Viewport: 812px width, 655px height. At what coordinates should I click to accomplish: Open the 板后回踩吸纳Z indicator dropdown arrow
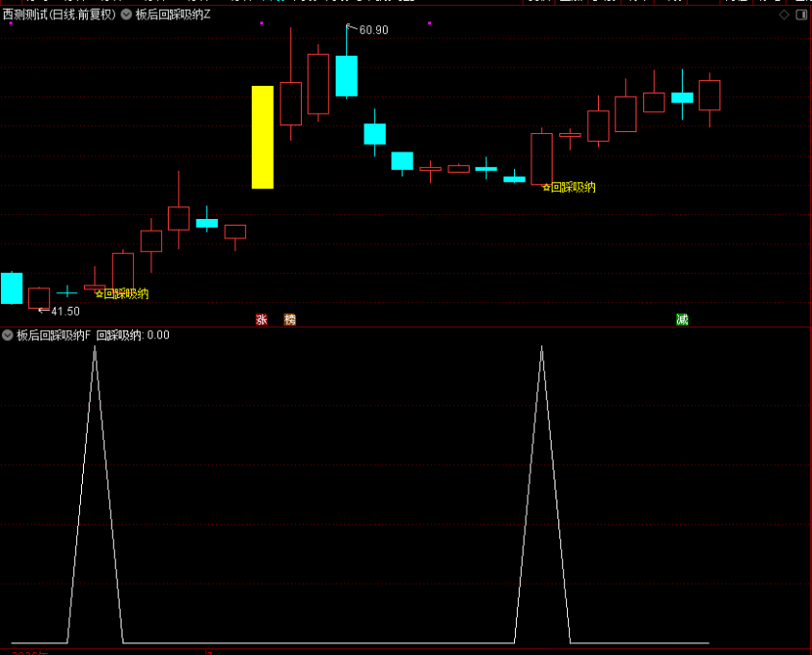click(x=126, y=14)
